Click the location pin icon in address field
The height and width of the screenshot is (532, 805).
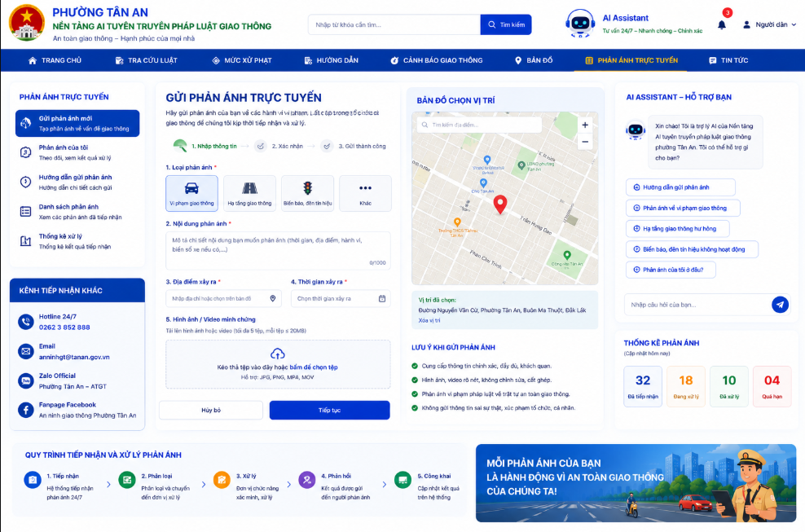273,298
